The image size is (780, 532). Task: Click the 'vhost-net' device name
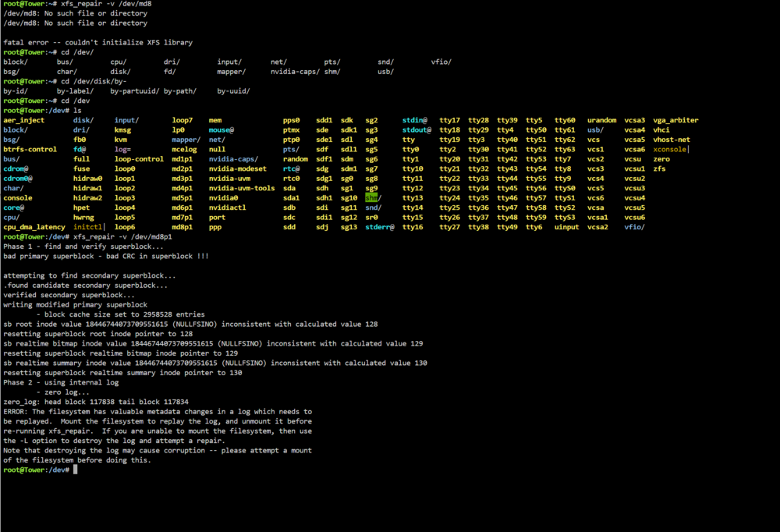click(672, 140)
